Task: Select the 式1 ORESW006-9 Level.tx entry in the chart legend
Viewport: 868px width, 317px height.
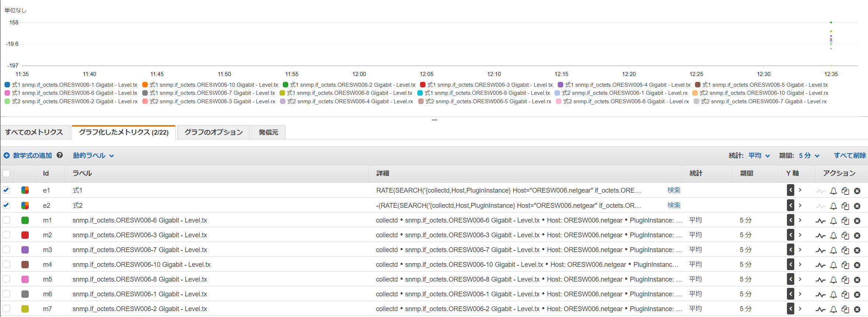Action: pyautogui.click(x=484, y=93)
